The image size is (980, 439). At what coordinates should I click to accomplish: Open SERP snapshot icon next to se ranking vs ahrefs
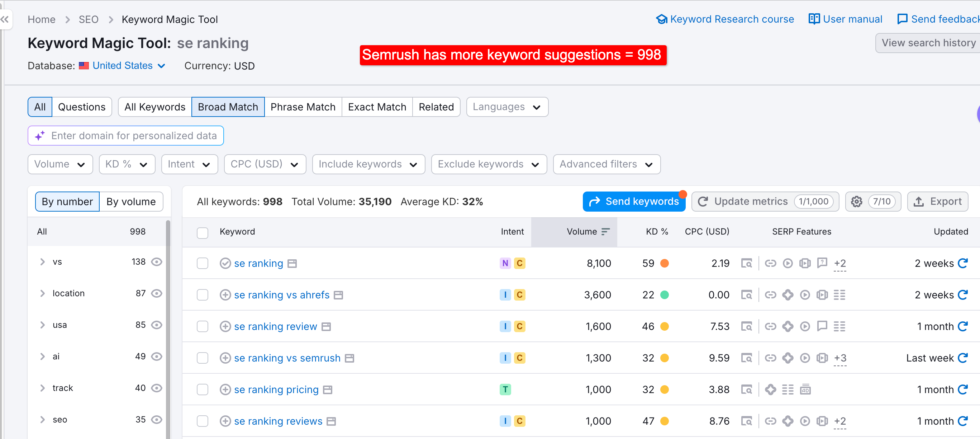(x=338, y=295)
